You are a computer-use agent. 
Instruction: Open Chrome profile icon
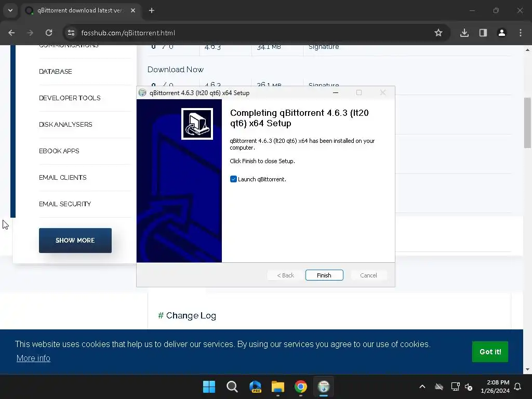[x=502, y=33]
